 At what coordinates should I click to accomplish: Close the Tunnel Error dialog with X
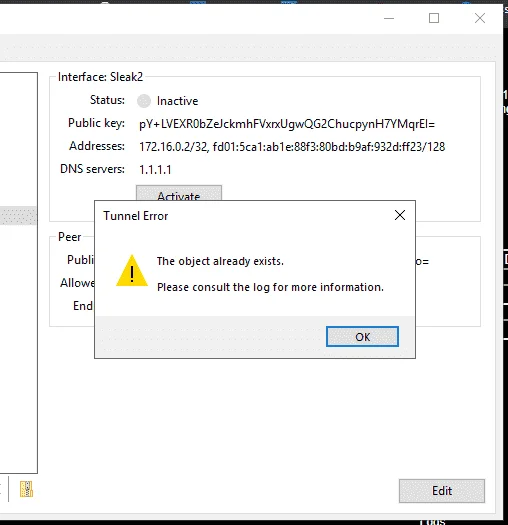(400, 215)
